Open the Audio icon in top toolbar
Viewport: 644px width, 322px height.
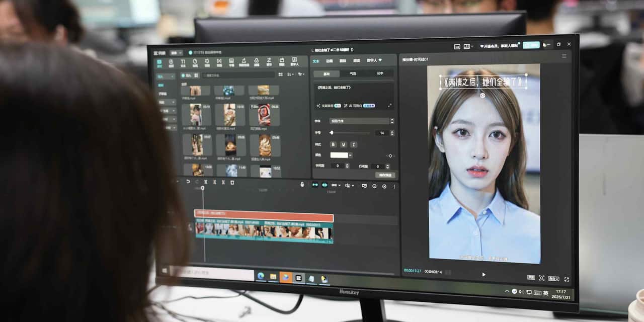click(171, 62)
